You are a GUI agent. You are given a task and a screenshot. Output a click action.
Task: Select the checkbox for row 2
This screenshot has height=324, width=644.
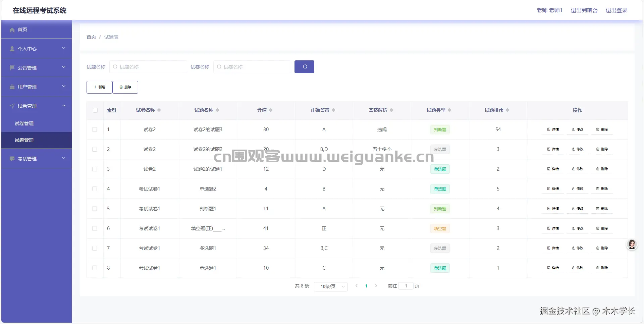[x=95, y=149]
